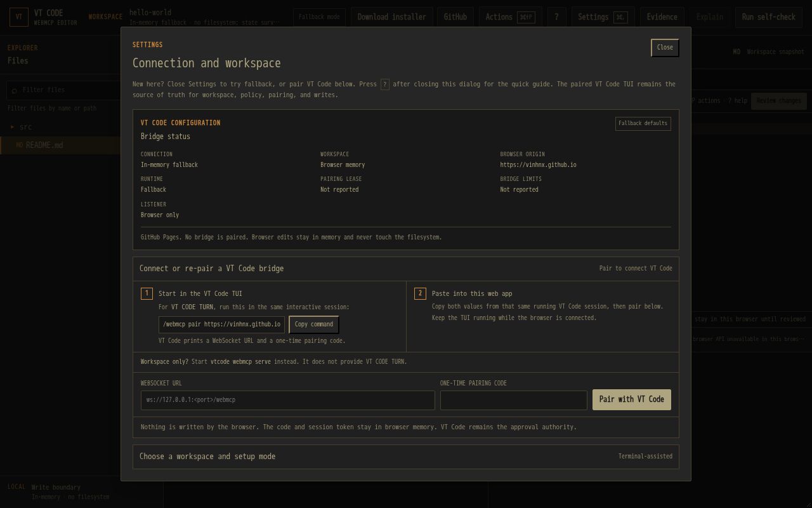Click the 'Pair to connect VT Code' status text

tap(636, 269)
